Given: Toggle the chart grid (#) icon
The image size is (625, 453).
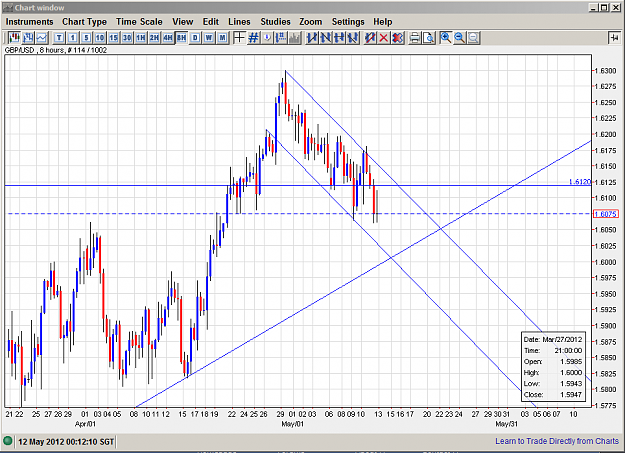Looking at the screenshot, I should pos(253,38).
